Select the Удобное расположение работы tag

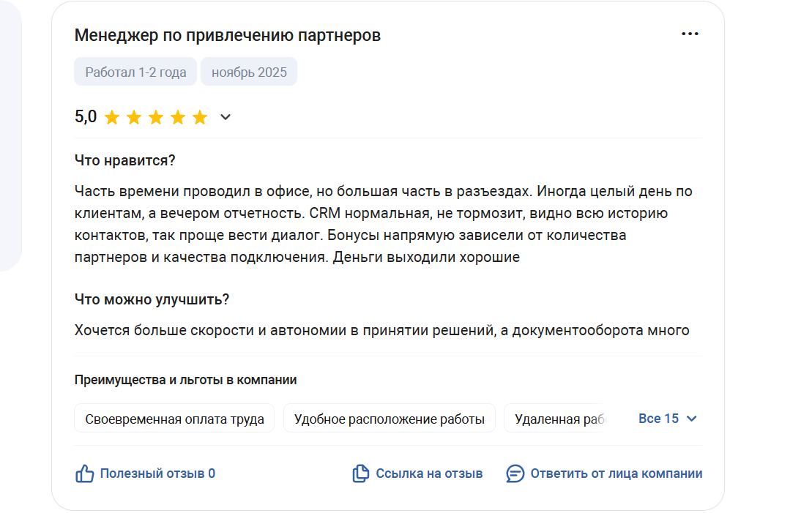389,419
